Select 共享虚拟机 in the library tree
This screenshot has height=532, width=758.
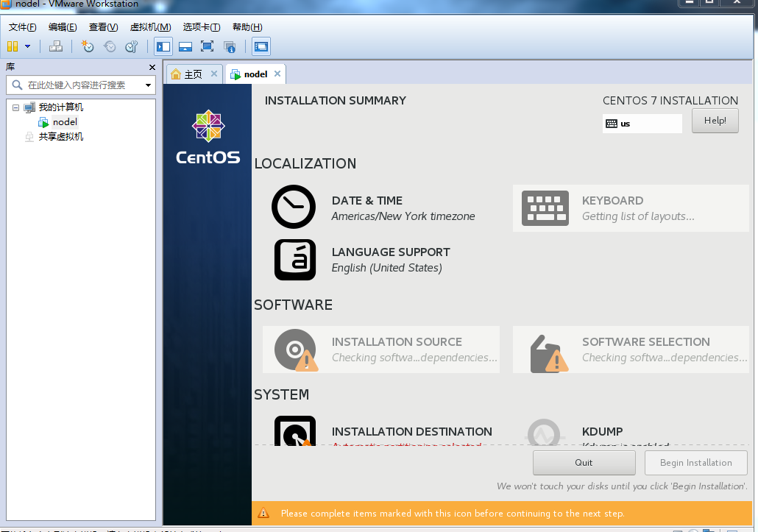coord(61,137)
